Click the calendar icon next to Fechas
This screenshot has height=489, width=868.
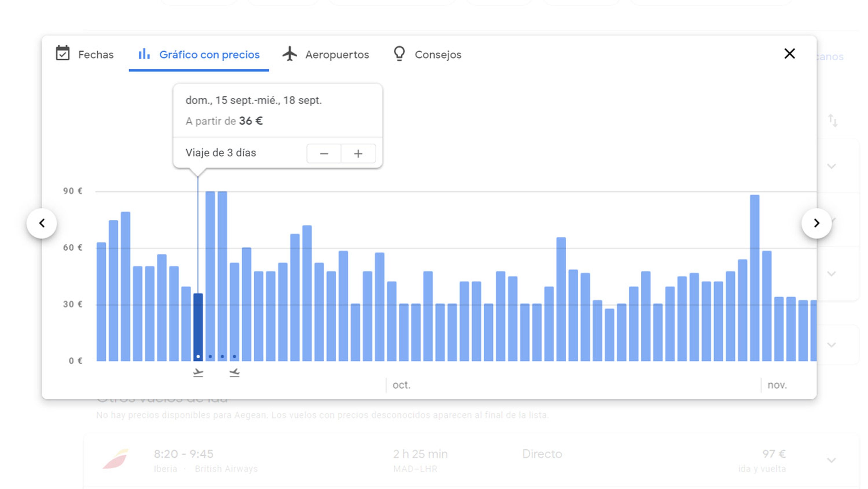63,53
